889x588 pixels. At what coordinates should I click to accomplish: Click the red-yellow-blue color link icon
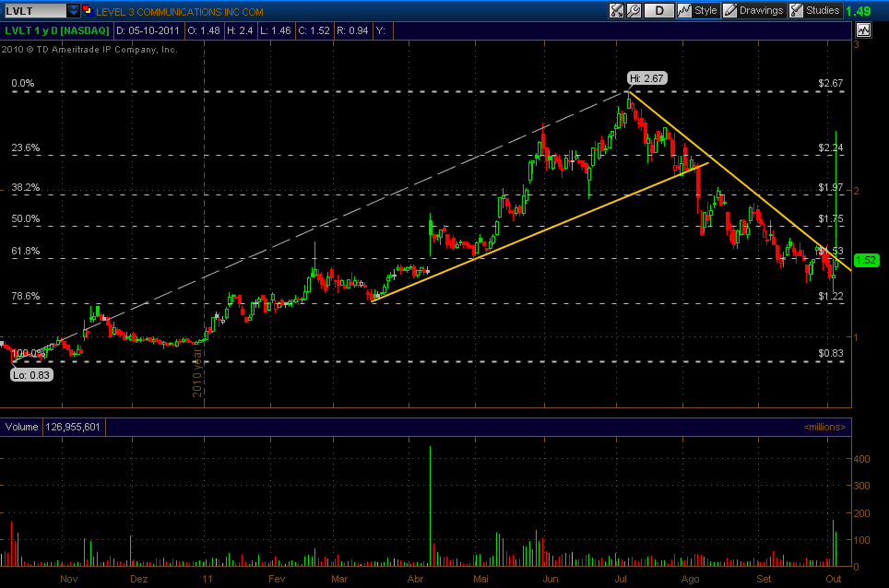(x=88, y=11)
